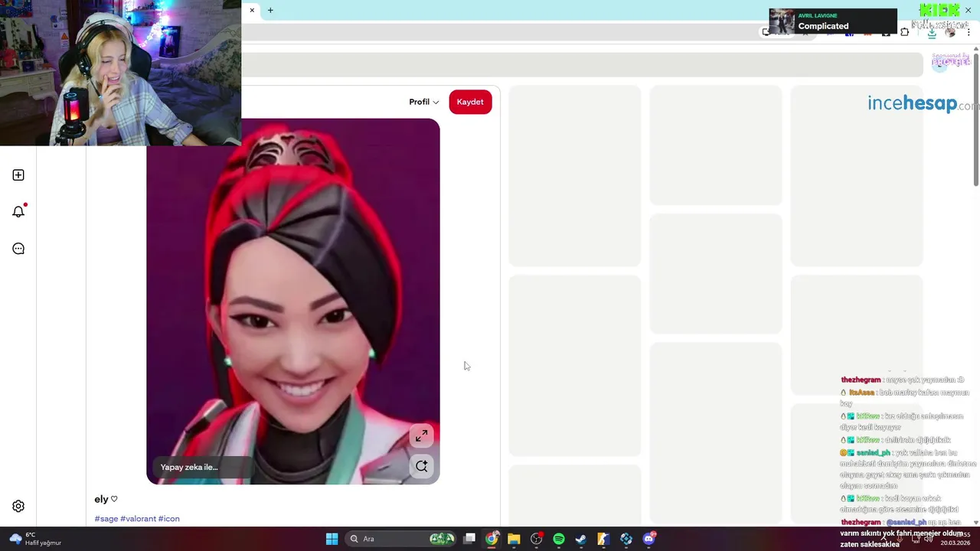The height and width of the screenshot is (551, 980).
Task: Open the messages speech-bubble icon
Action: pyautogui.click(x=18, y=249)
